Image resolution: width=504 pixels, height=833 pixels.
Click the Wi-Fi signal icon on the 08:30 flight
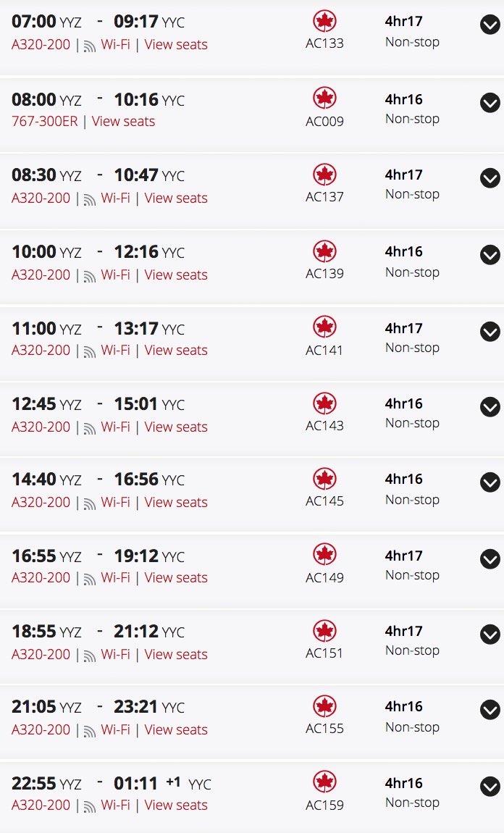90,200
